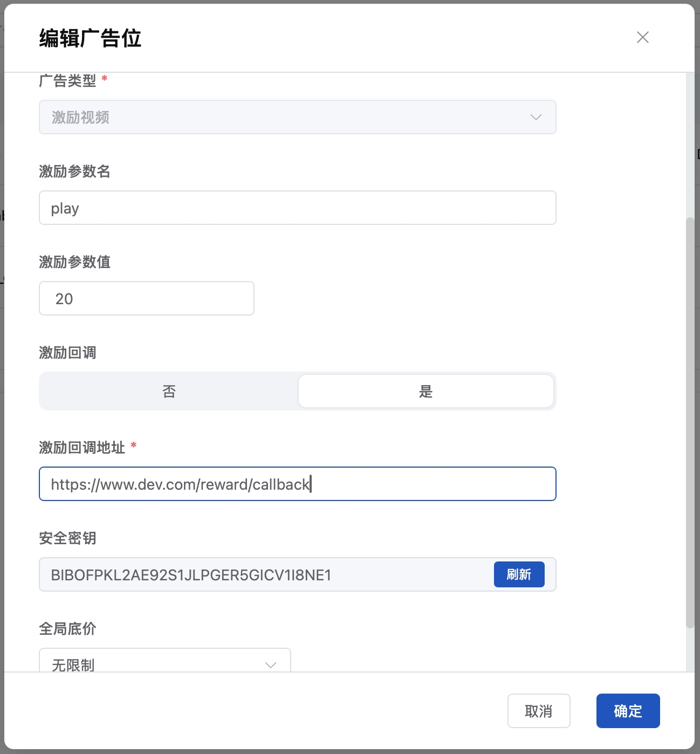This screenshot has width=700, height=754.
Task: Close the 编辑广告位 dialog with the X icon
Action: coord(642,37)
